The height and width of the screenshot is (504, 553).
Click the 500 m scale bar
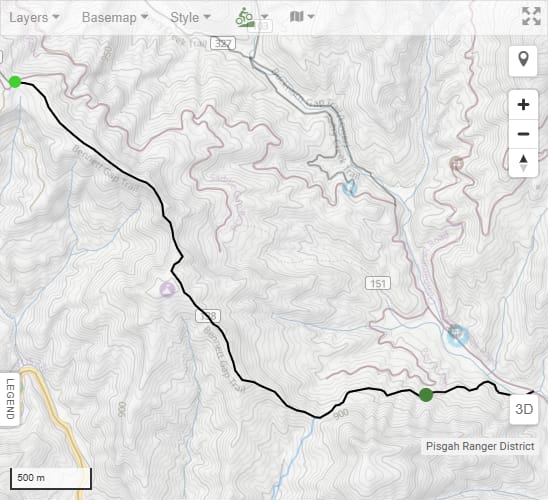coord(51,478)
